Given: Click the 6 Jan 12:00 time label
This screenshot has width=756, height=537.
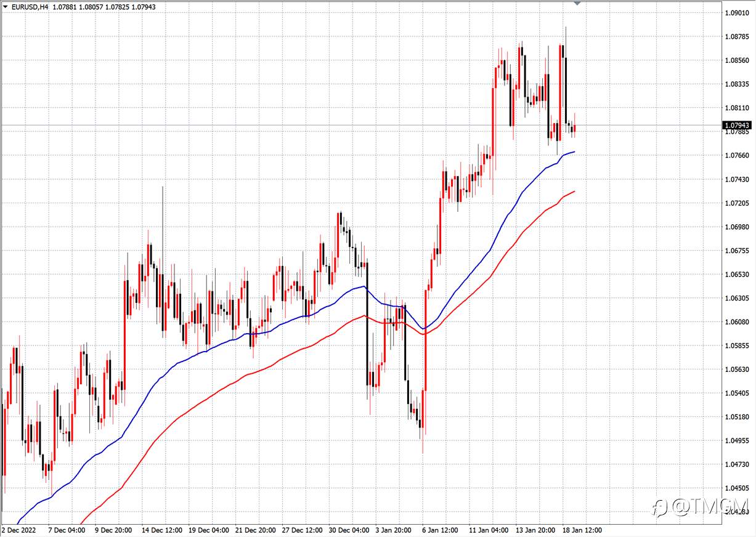Looking at the screenshot, I should click(x=440, y=530).
